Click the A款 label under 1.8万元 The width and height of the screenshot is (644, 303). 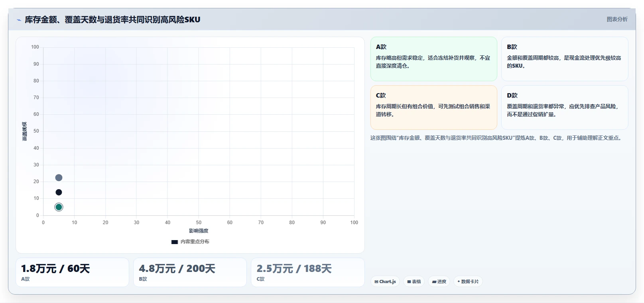[x=25, y=279]
